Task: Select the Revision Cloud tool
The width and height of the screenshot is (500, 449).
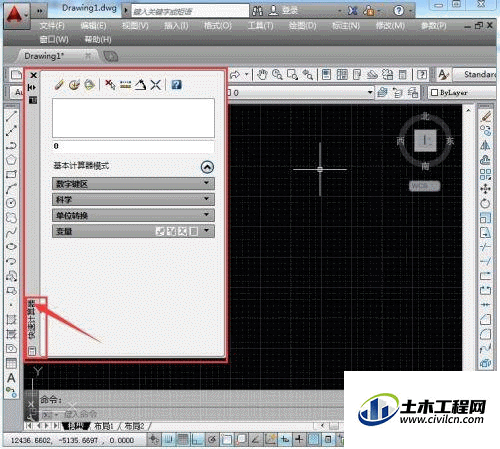Action: (11, 218)
